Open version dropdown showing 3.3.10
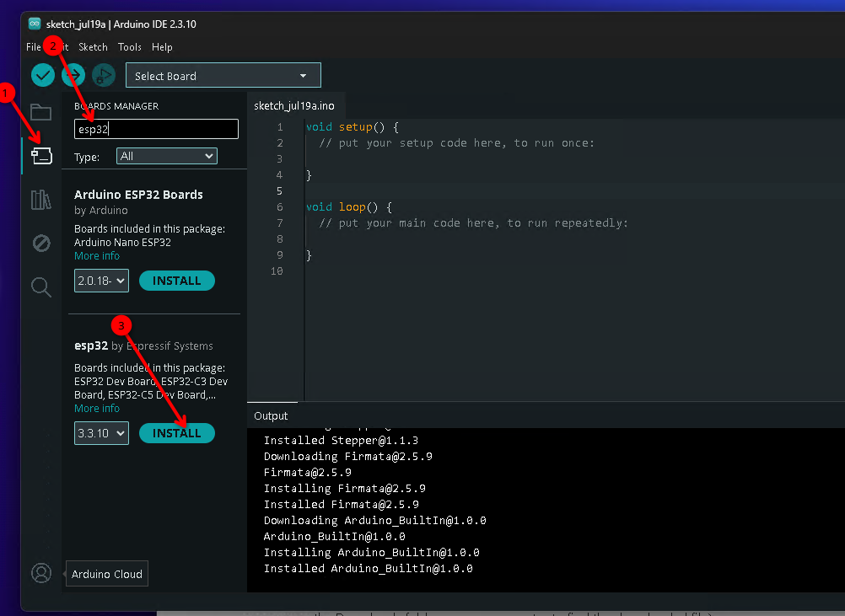 [x=101, y=433]
